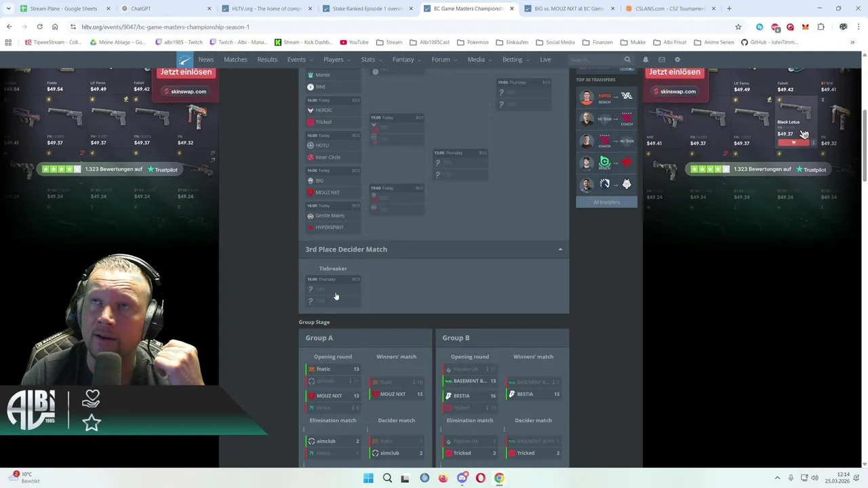Collapse the 3rd Place Decider Match section
This screenshot has width=868, height=488.
(x=560, y=249)
